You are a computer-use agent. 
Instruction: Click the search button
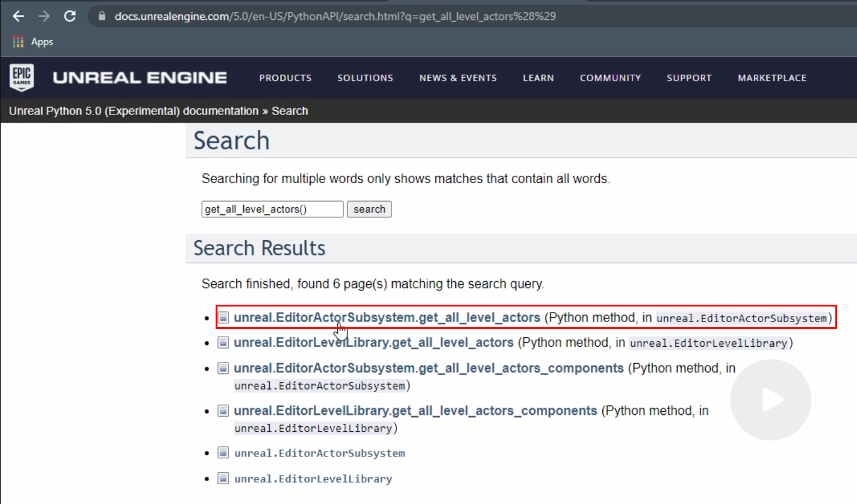tap(369, 209)
